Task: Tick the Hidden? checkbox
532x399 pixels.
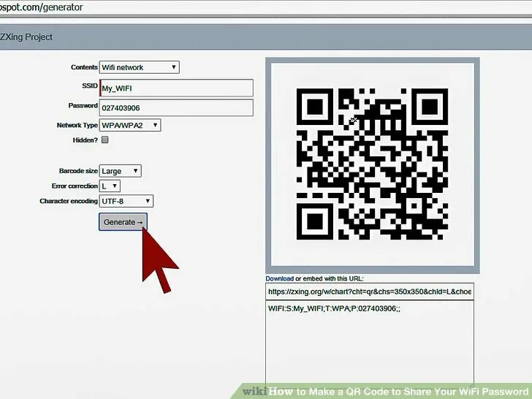Action: 104,140
